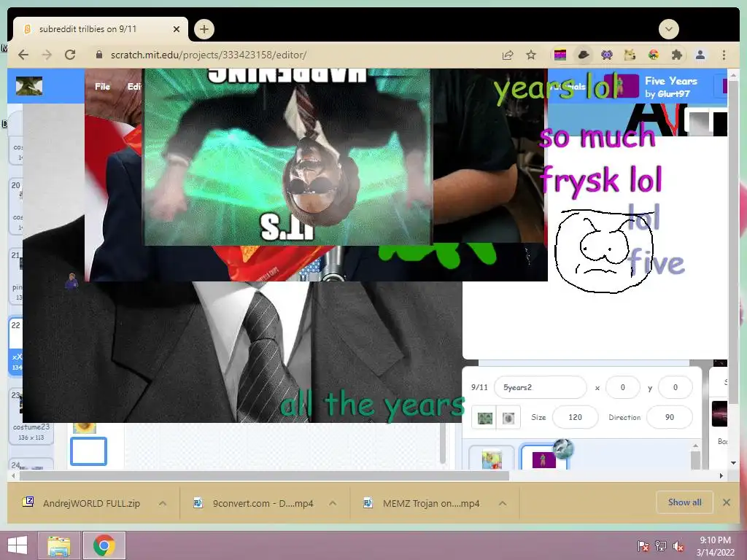Open the tab search chevron button
Screen dimensions: 747x560
click(669, 29)
